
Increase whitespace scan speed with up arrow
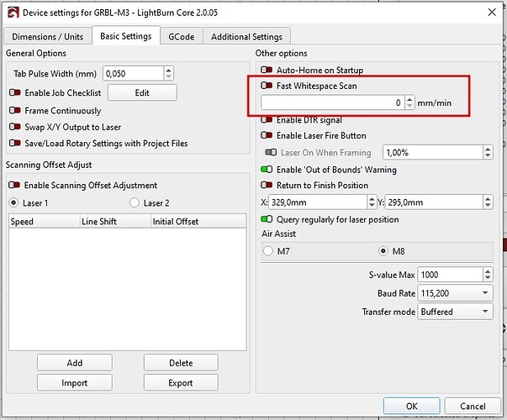[409, 99]
